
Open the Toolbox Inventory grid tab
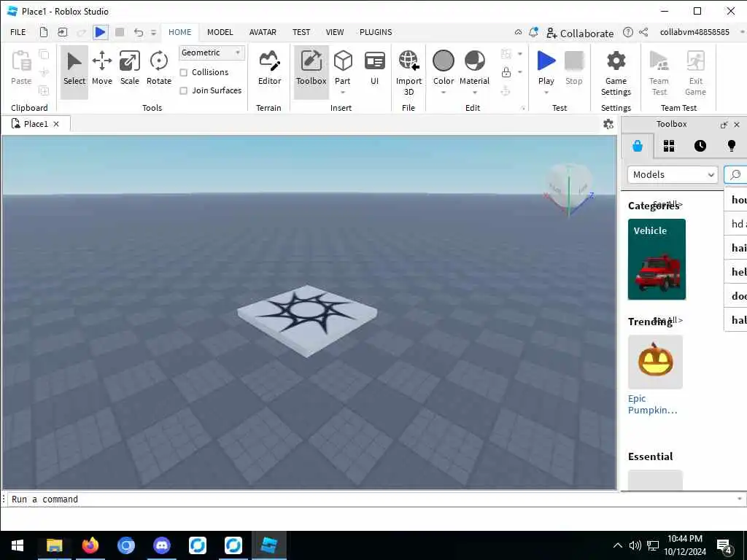[669, 146]
